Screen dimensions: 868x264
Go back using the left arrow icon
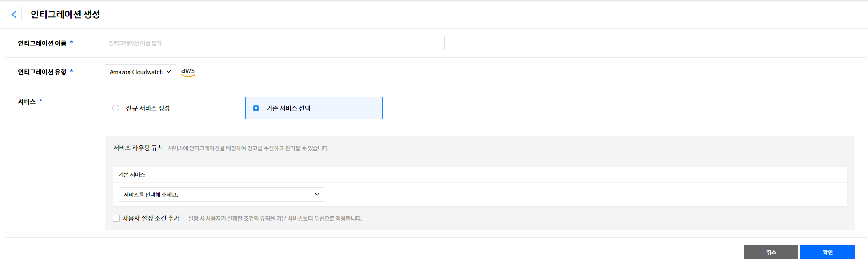point(14,15)
